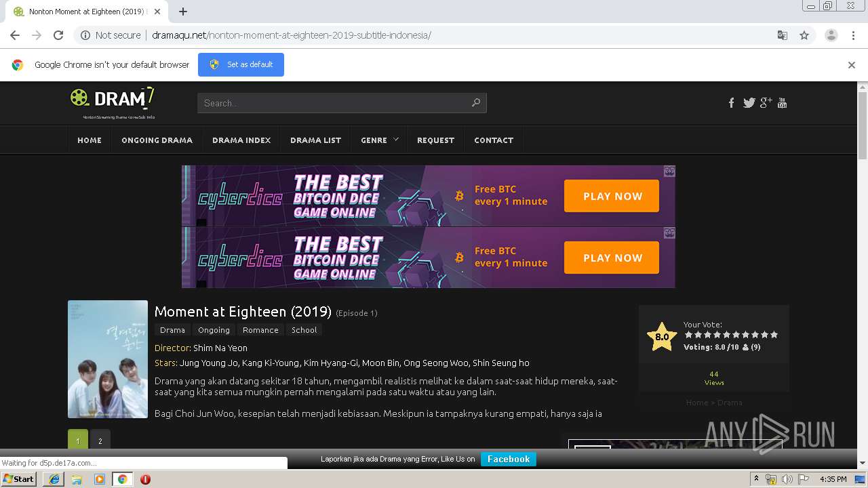
Task: Open the ad info icon on the second banner
Action: pyautogui.click(x=669, y=233)
